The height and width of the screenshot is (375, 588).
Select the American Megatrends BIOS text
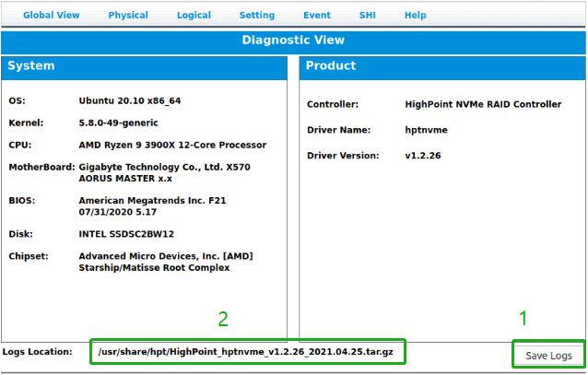coord(152,205)
